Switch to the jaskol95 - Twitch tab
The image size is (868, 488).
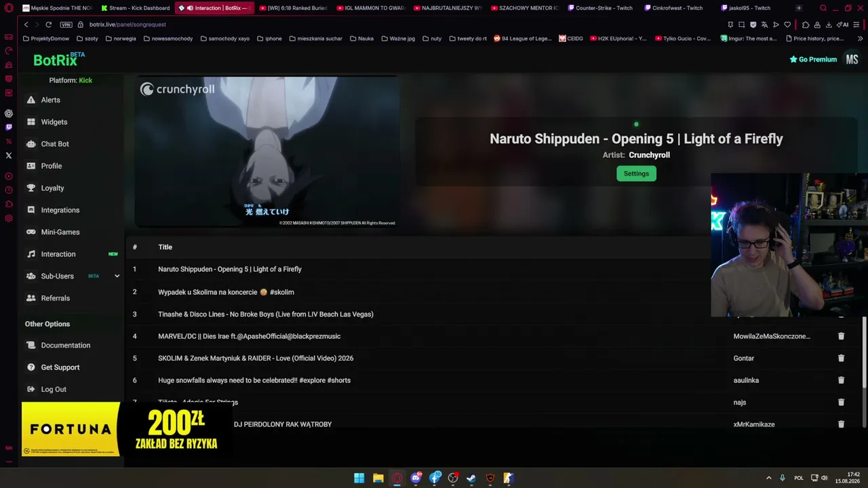(746, 8)
